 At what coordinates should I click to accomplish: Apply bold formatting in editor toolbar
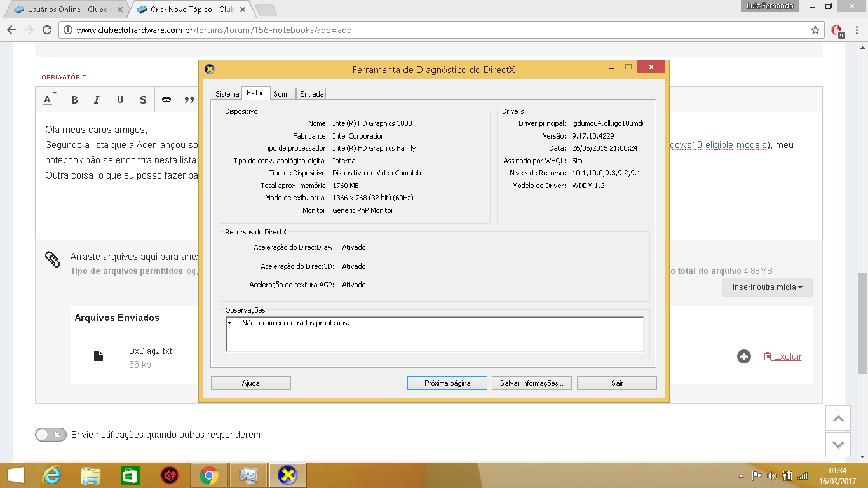[x=74, y=100]
